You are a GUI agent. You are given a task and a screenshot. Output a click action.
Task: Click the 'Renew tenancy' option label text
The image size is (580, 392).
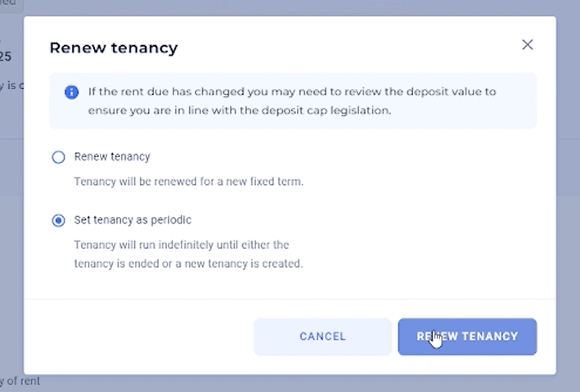112,156
